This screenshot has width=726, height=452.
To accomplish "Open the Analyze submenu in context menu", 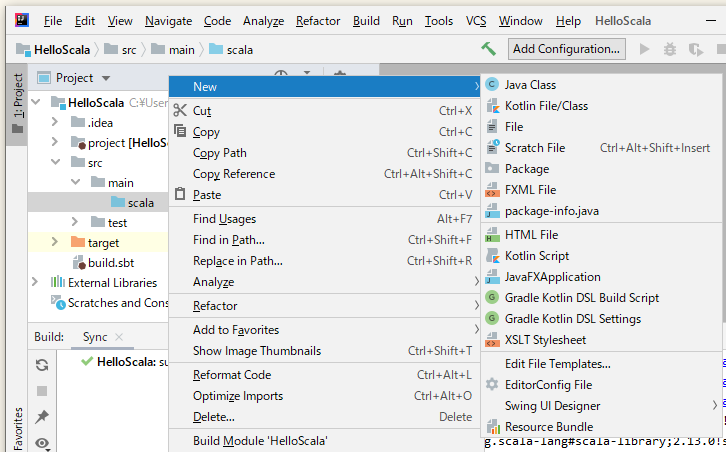I will pyautogui.click(x=324, y=282).
